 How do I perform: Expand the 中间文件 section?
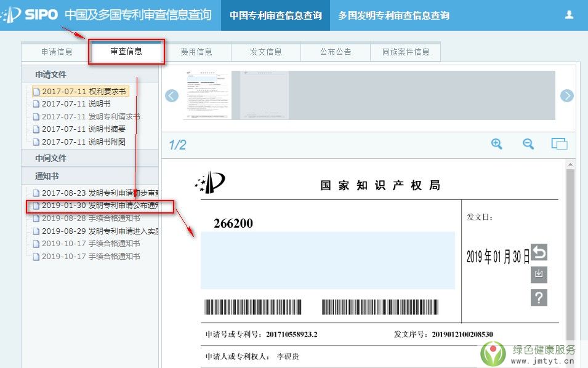pyautogui.click(x=51, y=158)
